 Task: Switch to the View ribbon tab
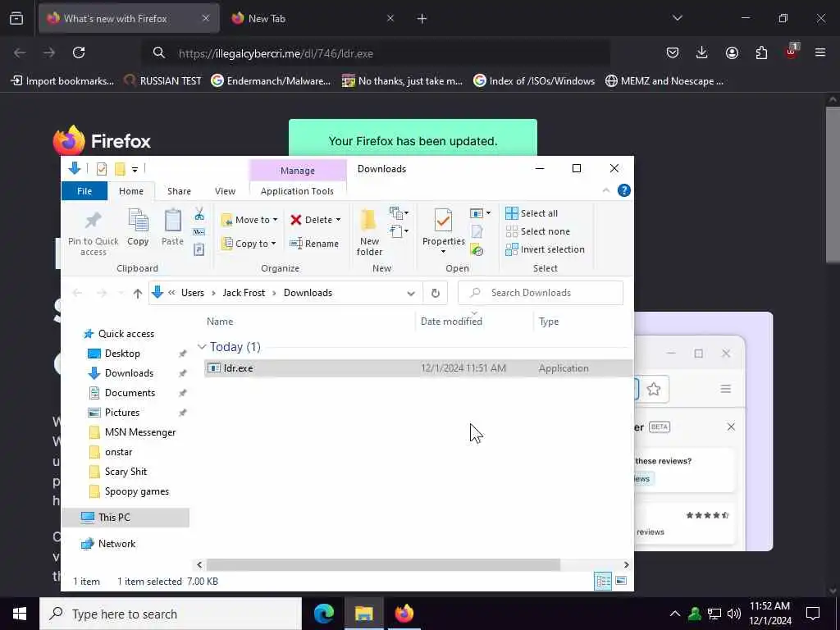coord(225,191)
